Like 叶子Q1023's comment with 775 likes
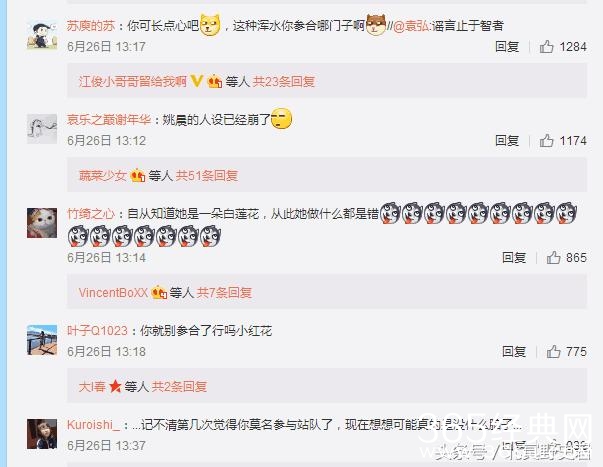Screen dimensions: 603x467 553,352
